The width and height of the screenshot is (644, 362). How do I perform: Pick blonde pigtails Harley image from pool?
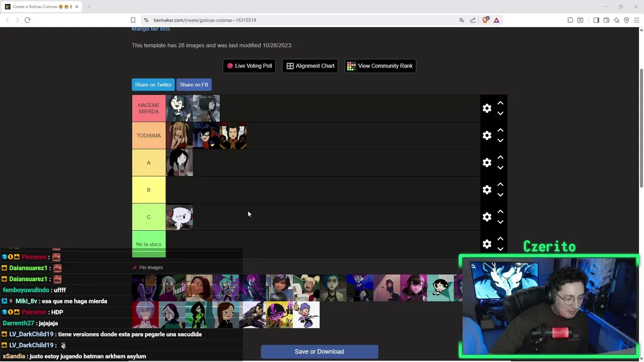coord(306,288)
